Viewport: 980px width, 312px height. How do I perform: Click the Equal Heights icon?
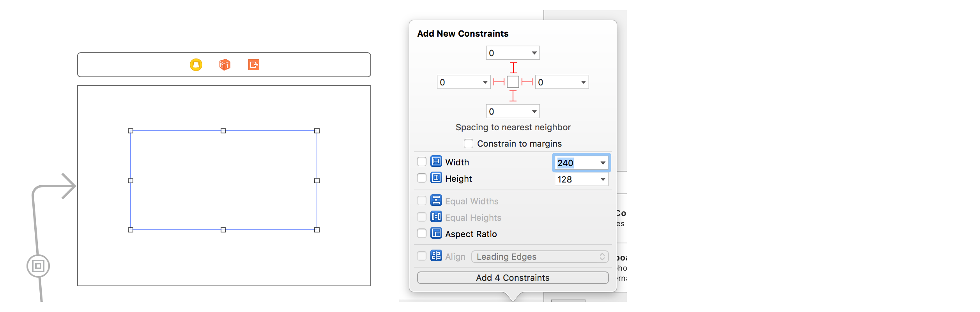[436, 217]
